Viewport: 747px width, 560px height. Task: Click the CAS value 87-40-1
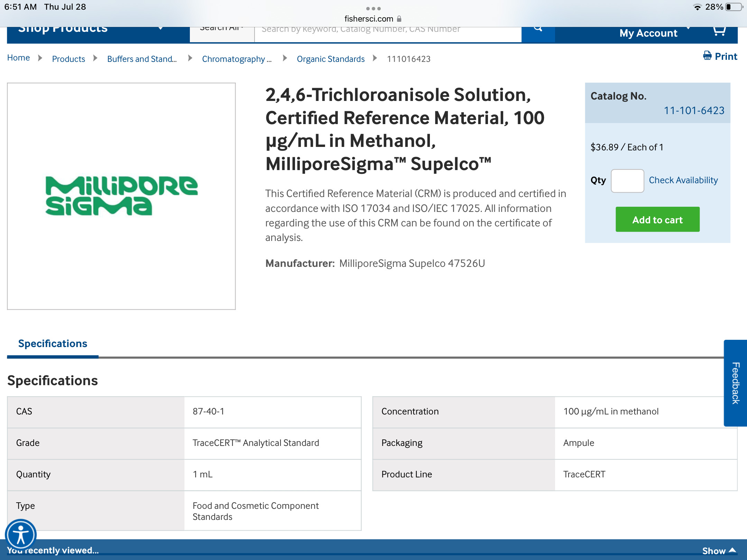209,411
